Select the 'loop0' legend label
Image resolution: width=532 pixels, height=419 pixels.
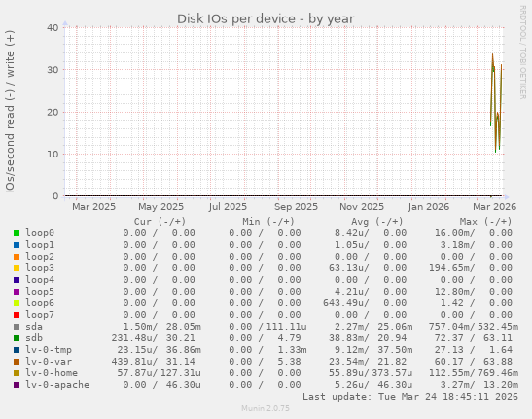tap(40, 233)
